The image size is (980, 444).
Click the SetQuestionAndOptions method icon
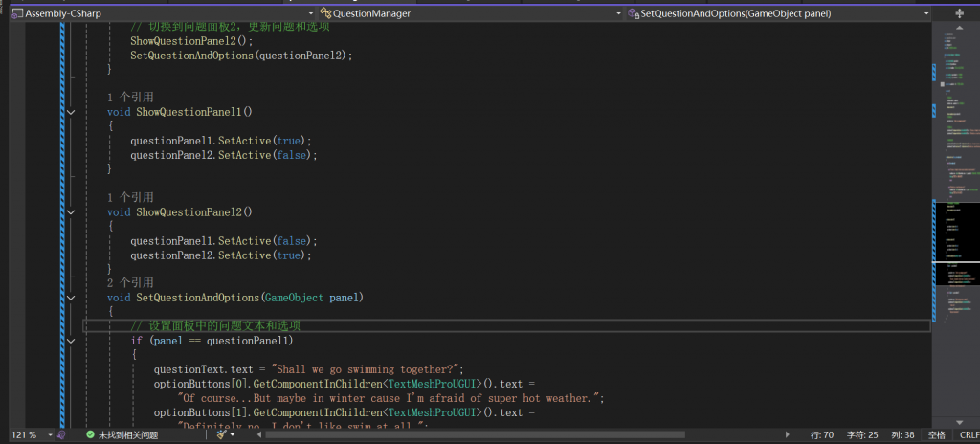tap(634, 13)
